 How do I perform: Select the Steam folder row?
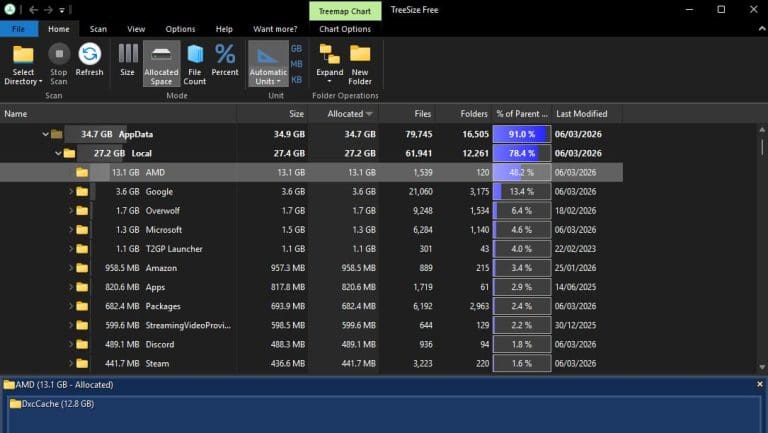(x=311, y=363)
